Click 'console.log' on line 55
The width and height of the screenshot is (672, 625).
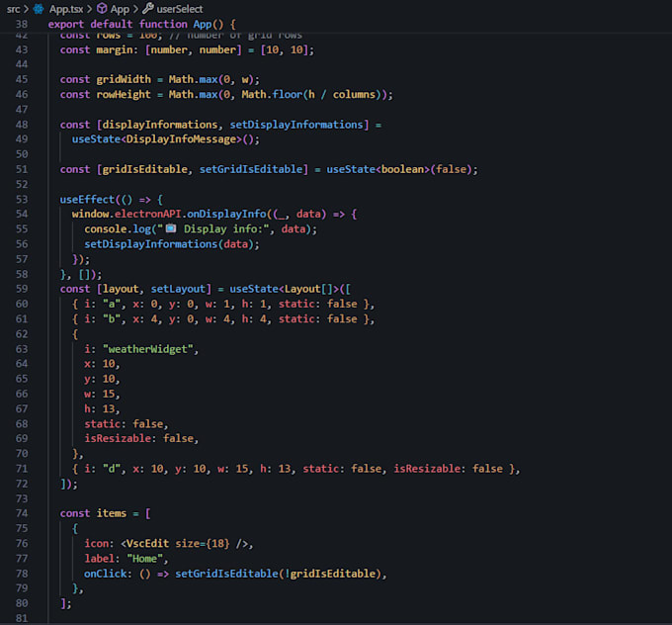tap(118, 229)
